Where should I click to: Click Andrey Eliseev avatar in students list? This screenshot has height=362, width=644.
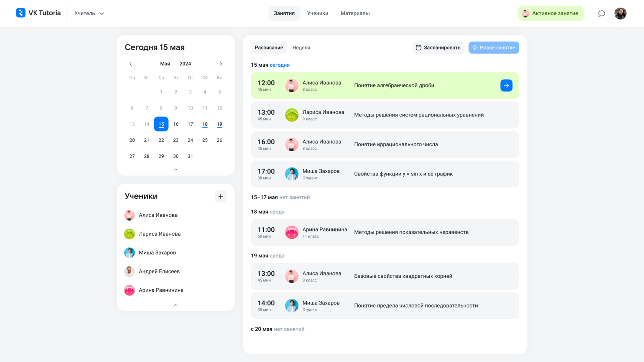[130, 271]
